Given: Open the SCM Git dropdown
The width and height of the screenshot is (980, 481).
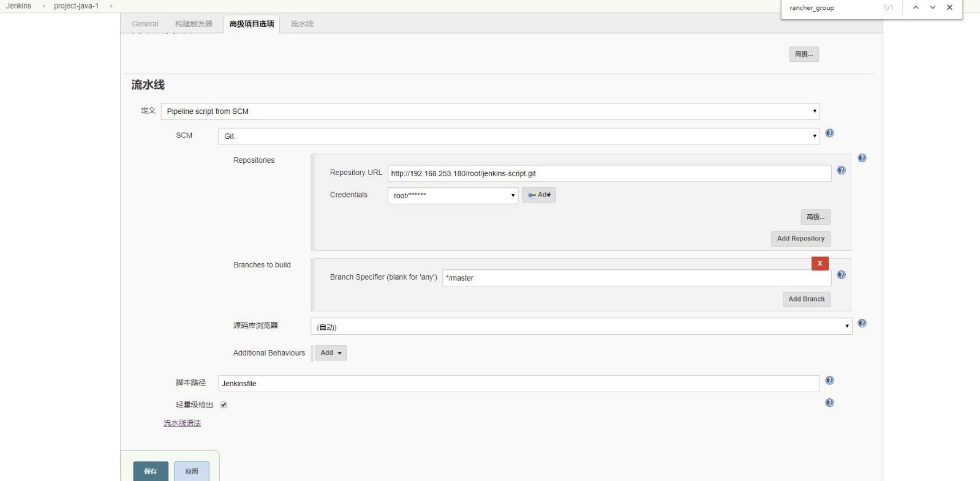Looking at the screenshot, I should (519, 136).
